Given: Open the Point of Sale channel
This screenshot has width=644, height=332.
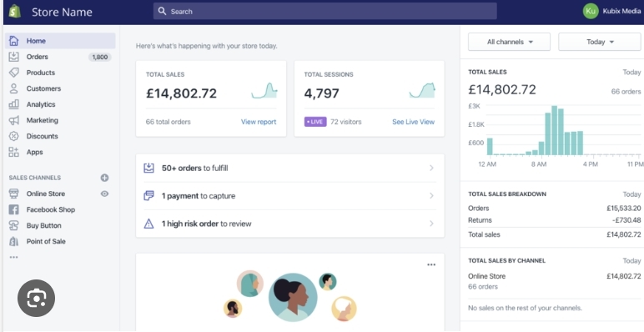Looking at the screenshot, I should tap(46, 241).
